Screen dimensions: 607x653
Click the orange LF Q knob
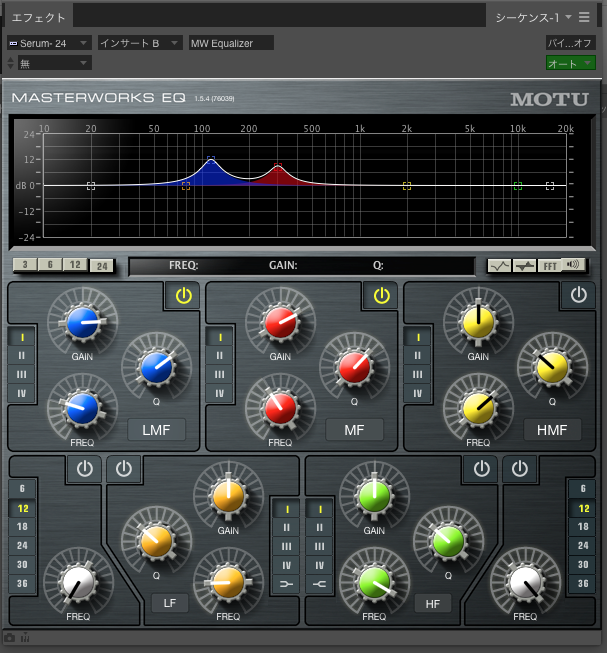(x=157, y=541)
